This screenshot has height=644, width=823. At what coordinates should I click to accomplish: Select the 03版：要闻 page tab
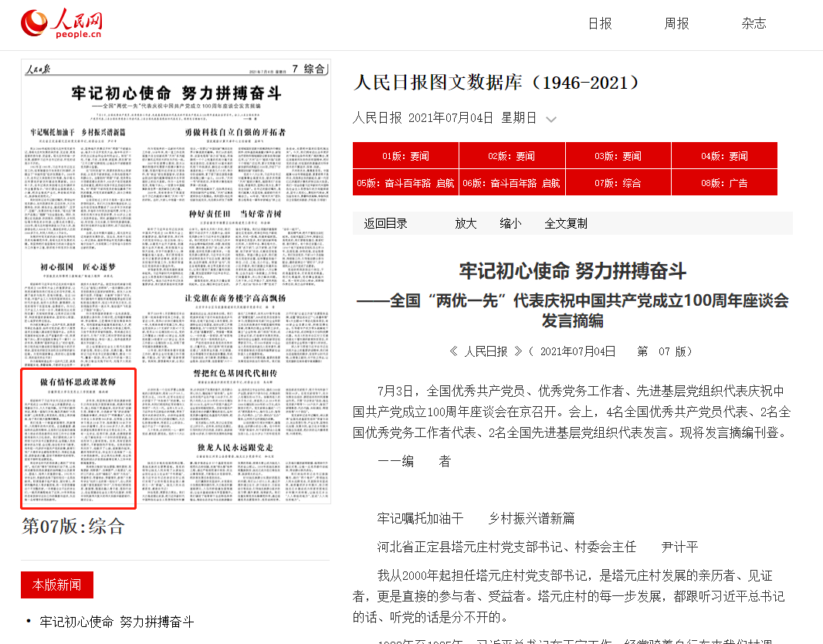(x=618, y=155)
